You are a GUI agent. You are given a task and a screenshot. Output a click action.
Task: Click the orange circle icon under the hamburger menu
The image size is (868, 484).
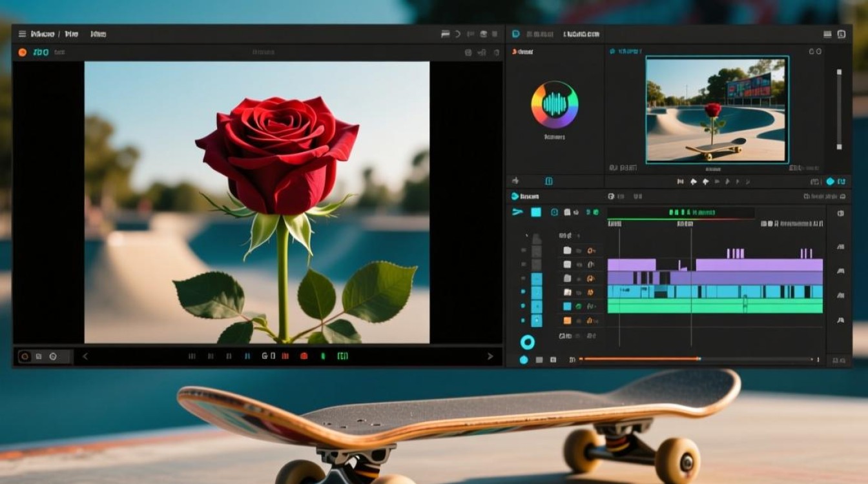click(23, 52)
